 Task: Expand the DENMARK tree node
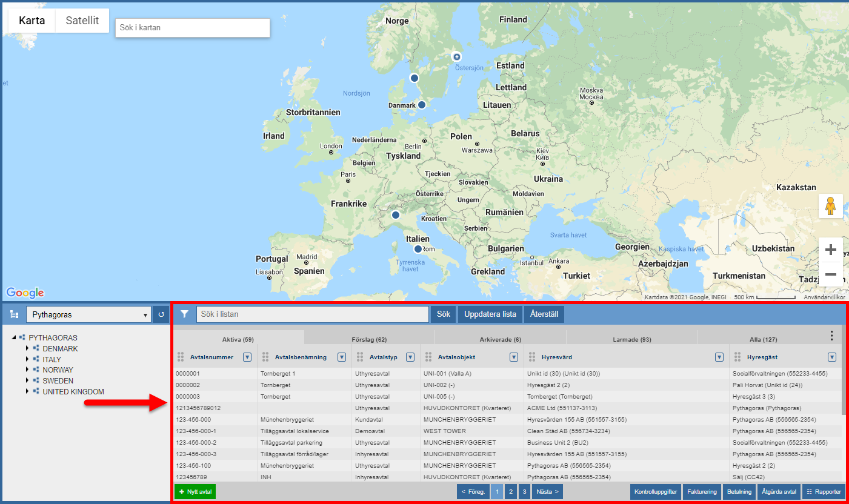click(x=27, y=349)
